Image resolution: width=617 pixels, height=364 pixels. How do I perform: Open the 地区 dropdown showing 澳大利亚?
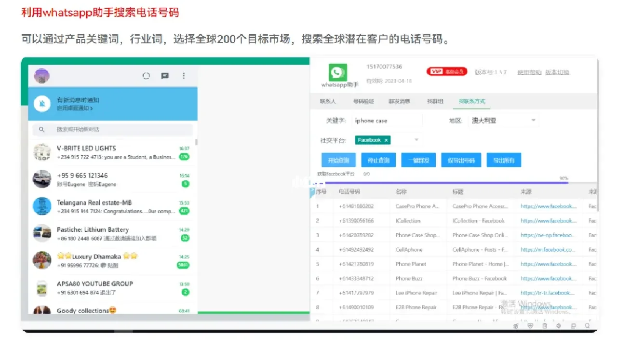tap(503, 121)
